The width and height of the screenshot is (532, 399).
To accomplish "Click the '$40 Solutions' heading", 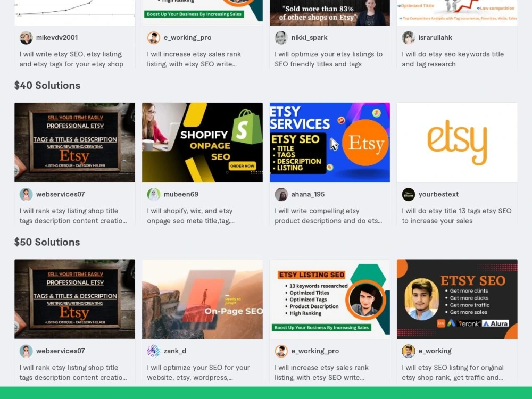I will pos(47,86).
